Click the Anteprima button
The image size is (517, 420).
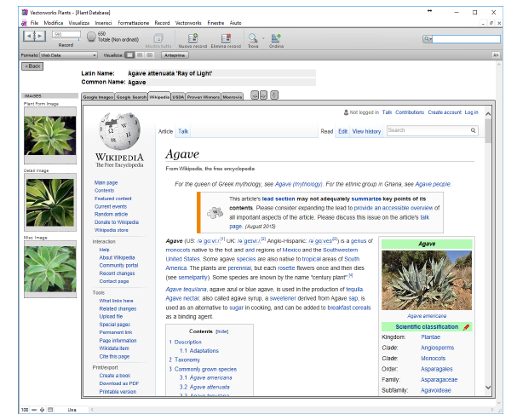[x=175, y=55]
